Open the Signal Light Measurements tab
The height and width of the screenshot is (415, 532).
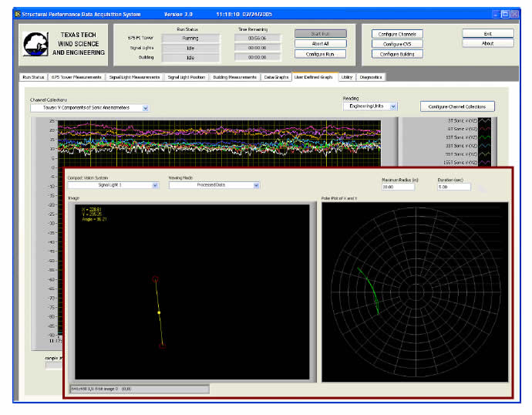[x=134, y=77]
